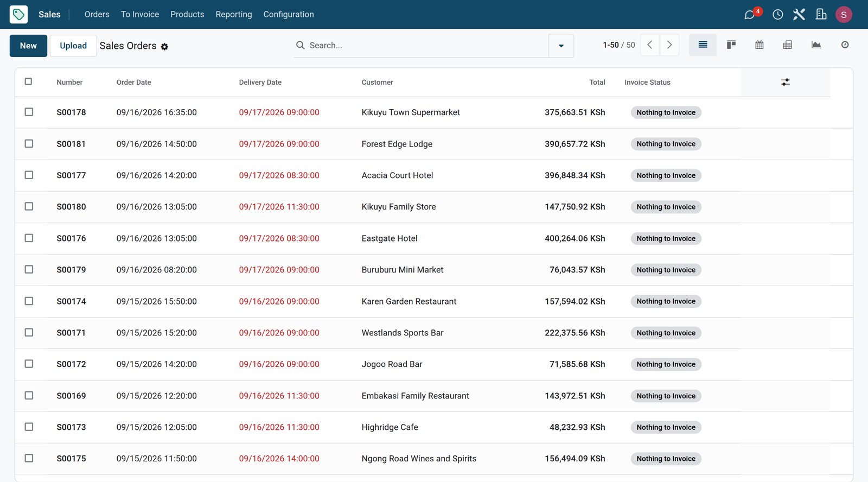Viewport: 868px width, 482px height.
Task: Select the checkbox for order S00181
Action: point(29,143)
